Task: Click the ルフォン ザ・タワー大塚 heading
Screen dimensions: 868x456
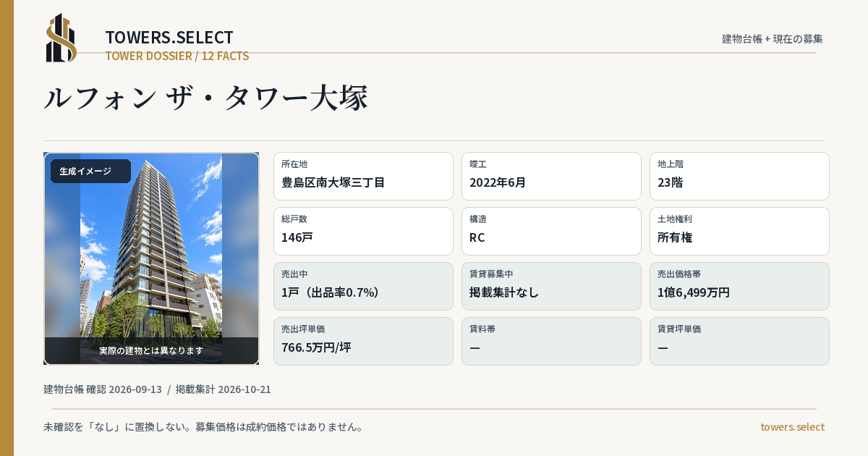Action: click(x=206, y=98)
